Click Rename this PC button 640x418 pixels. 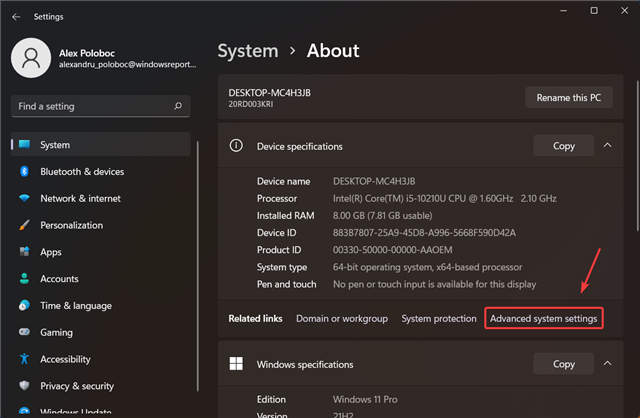pos(568,97)
